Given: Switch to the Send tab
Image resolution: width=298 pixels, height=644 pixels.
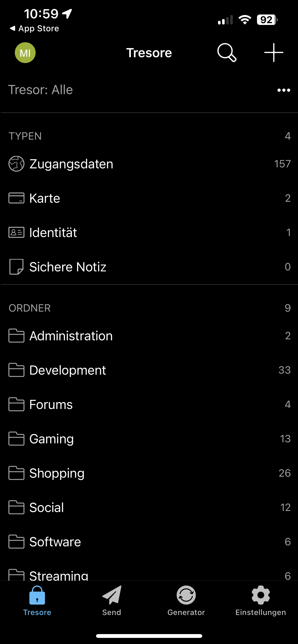Looking at the screenshot, I should 112,600.
